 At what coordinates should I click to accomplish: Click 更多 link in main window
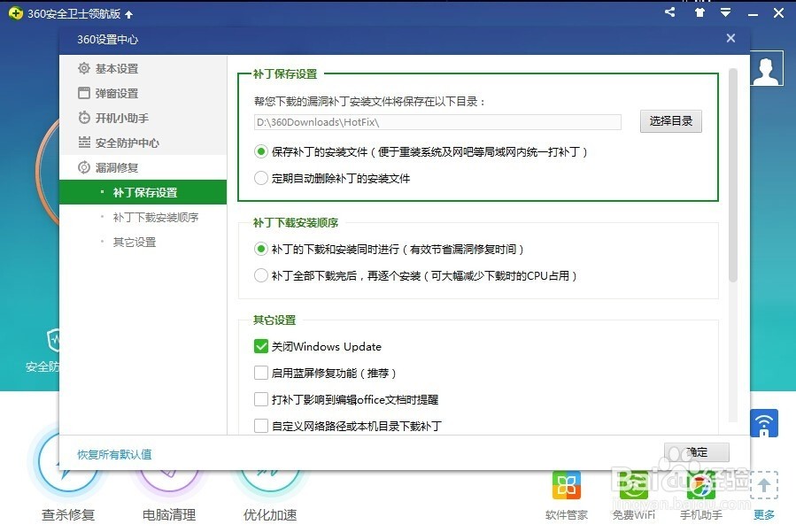[x=764, y=515]
